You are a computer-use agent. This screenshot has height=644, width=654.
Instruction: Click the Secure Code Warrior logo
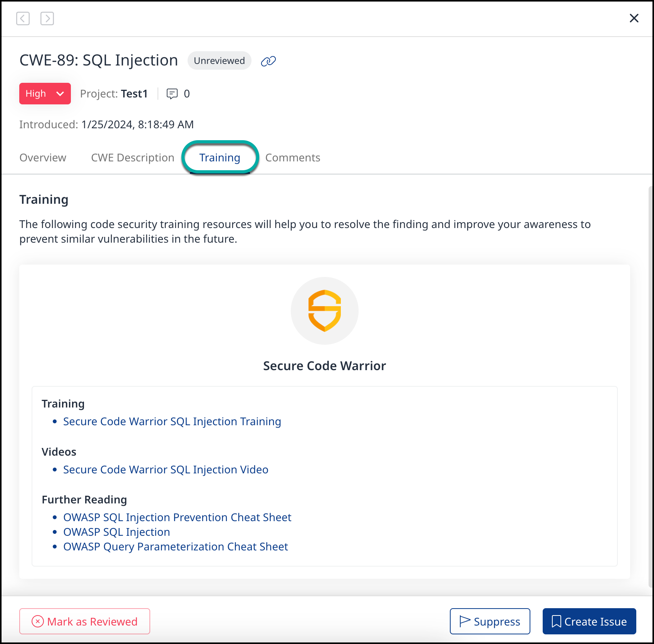tap(324, 310)
